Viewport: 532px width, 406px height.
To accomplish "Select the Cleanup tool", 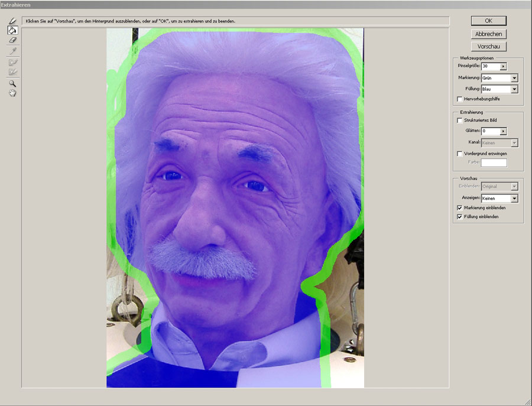I will [12, 62].
